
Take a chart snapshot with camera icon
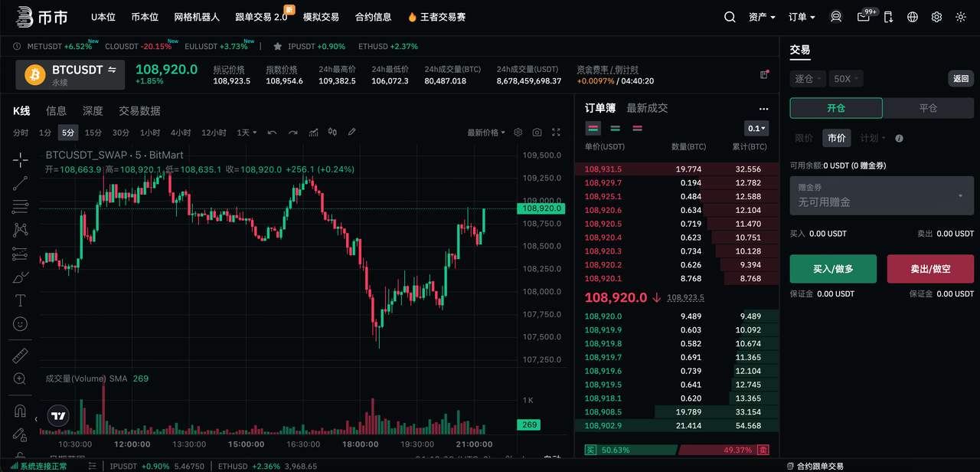(537, 133)
